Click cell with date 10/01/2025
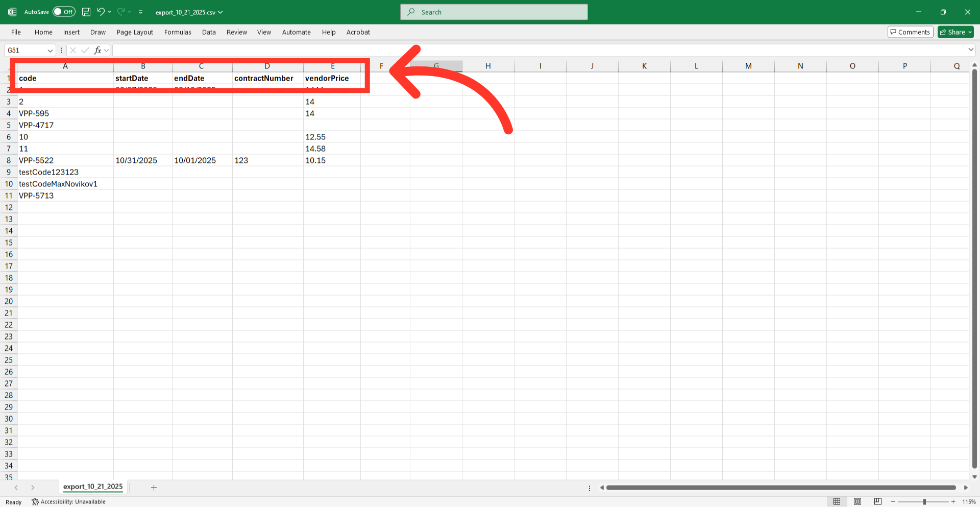Viewport: 980px width, 507px height. [x=202, y=160]
